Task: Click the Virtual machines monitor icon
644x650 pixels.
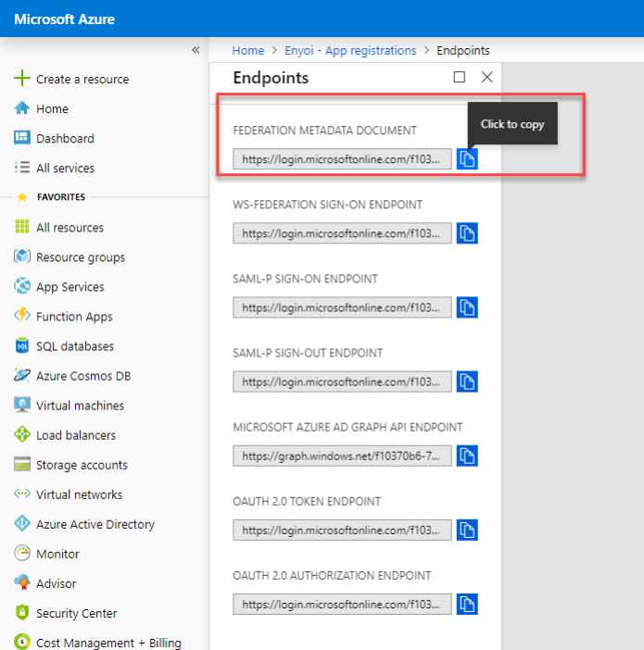Action: [x=22, y=405]
